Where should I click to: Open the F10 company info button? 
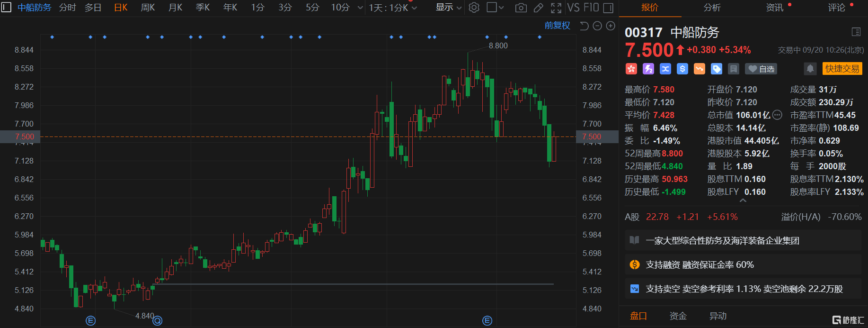click(591, 8)
